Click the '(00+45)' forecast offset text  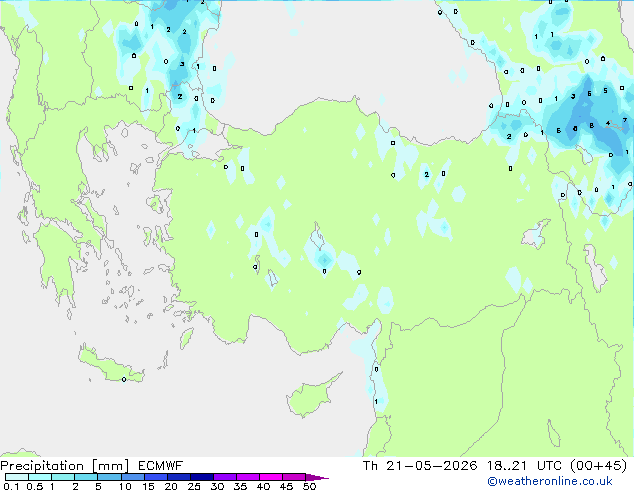point(598,466)
